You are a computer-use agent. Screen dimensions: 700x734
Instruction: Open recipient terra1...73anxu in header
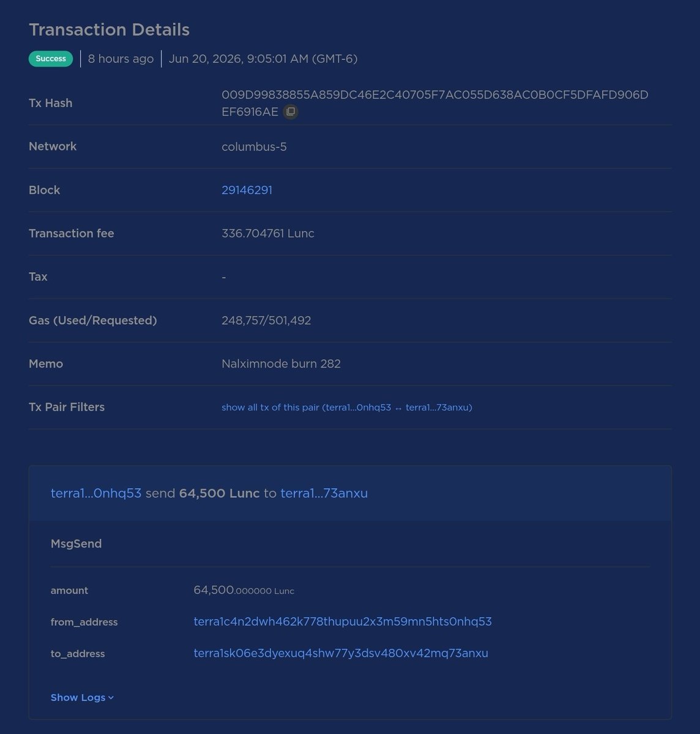click(x=324, y=493)
